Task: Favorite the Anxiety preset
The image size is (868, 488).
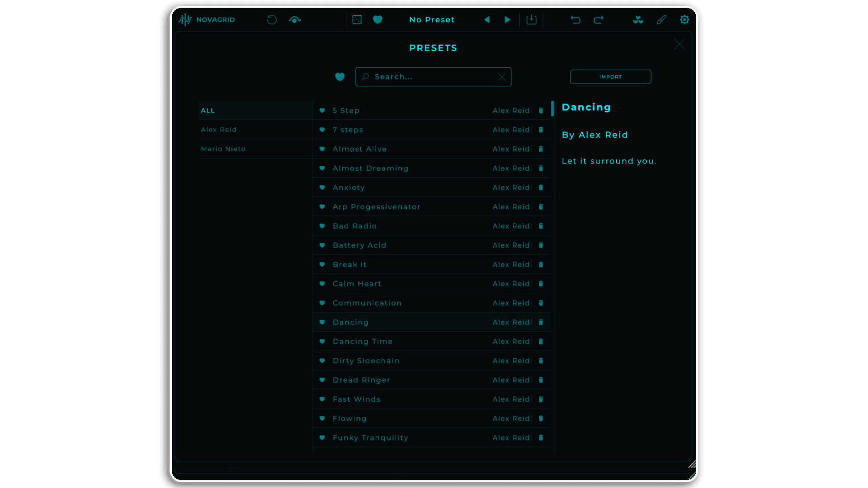Action: coord(322,188)
